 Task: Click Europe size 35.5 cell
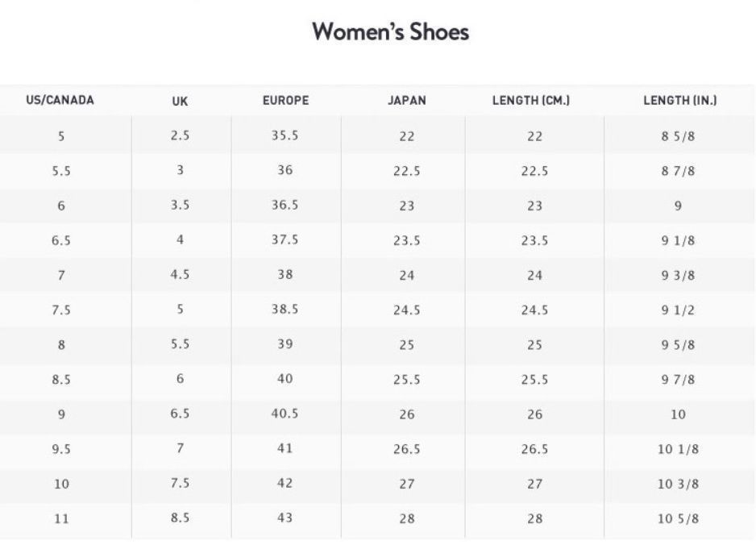285,135
